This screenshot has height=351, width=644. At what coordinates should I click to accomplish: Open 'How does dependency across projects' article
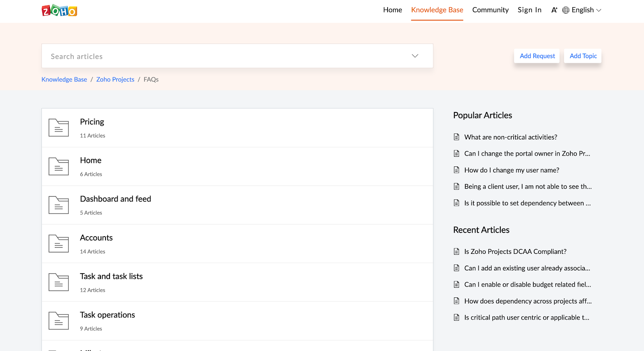click(x=528, y=301)
